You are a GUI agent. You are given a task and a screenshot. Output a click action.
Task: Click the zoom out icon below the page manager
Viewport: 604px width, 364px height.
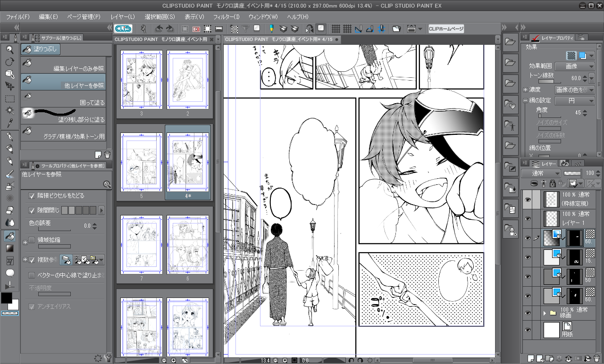164,360
